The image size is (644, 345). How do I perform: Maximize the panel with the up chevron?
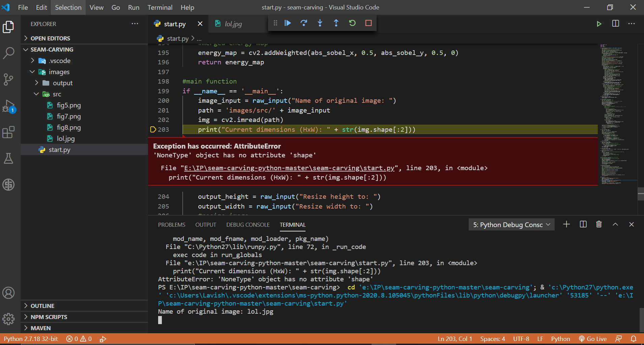tap(615, 224)
